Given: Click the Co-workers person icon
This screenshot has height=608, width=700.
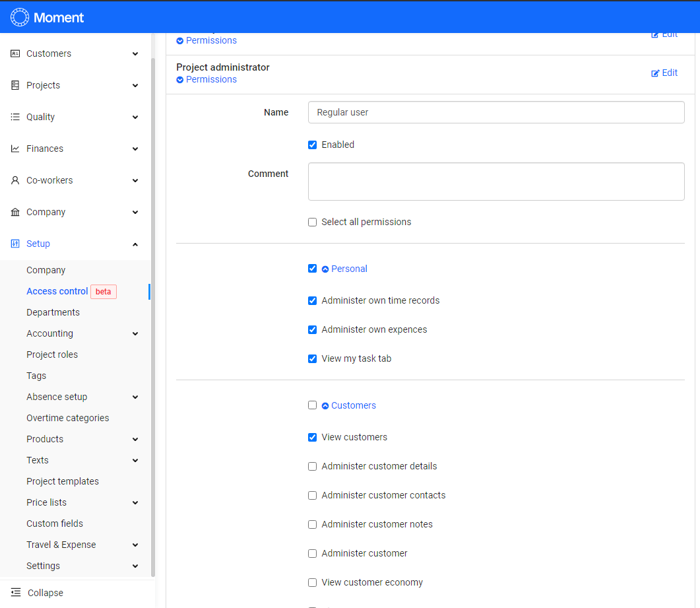Looking at the screenshot, I should click(x=15, y=180).
